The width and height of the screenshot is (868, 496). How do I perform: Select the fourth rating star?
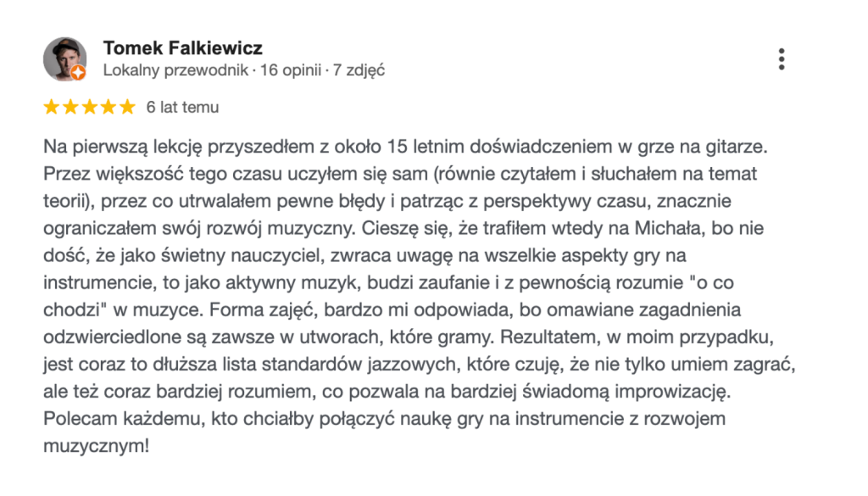[x=108, y=107]
